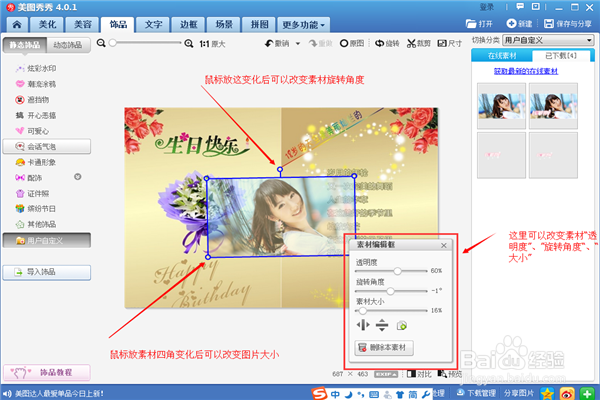Click the 删除本素材 delete button
The width and height of the screenshot is (600, 400).
click(384, 348)
